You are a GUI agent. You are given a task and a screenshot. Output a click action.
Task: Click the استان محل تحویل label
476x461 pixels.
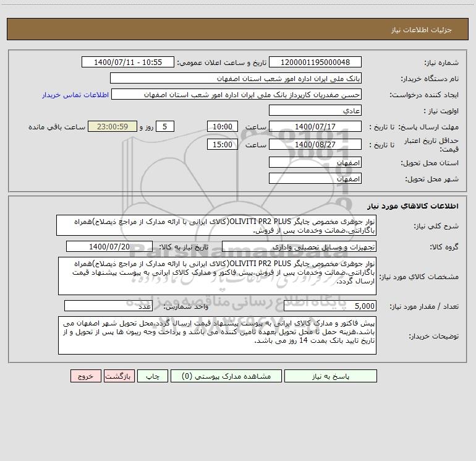click(430, 163)
